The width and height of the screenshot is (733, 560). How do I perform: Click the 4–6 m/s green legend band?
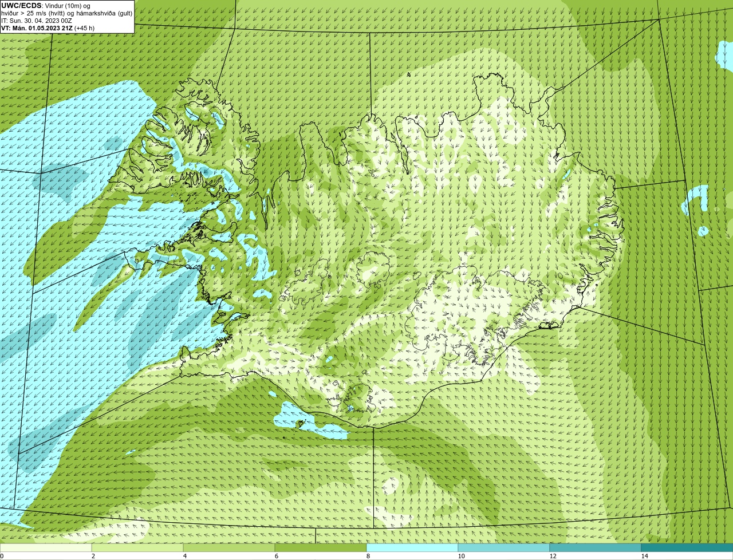pyautogui.click(x=229, y=547)
